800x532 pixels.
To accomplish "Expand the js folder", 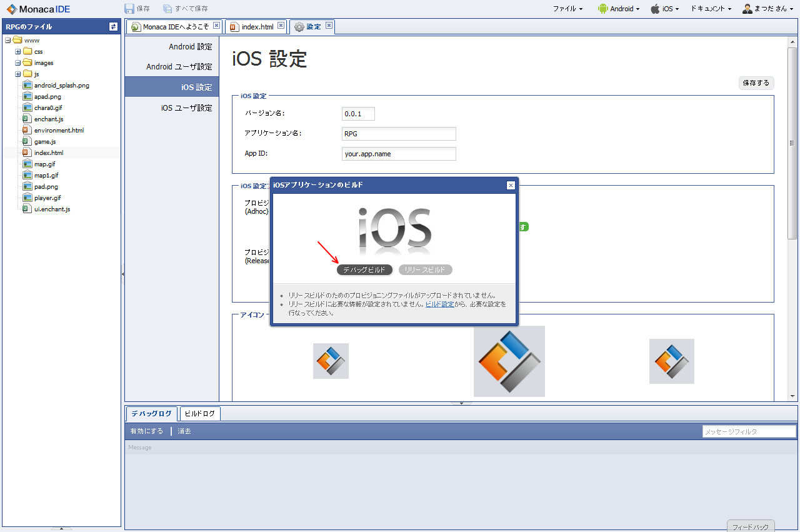I will pos(18,74).
